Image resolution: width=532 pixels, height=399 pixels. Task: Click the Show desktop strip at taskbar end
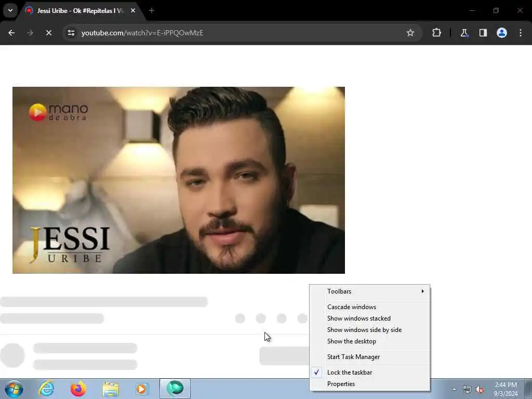coord(528,389)
